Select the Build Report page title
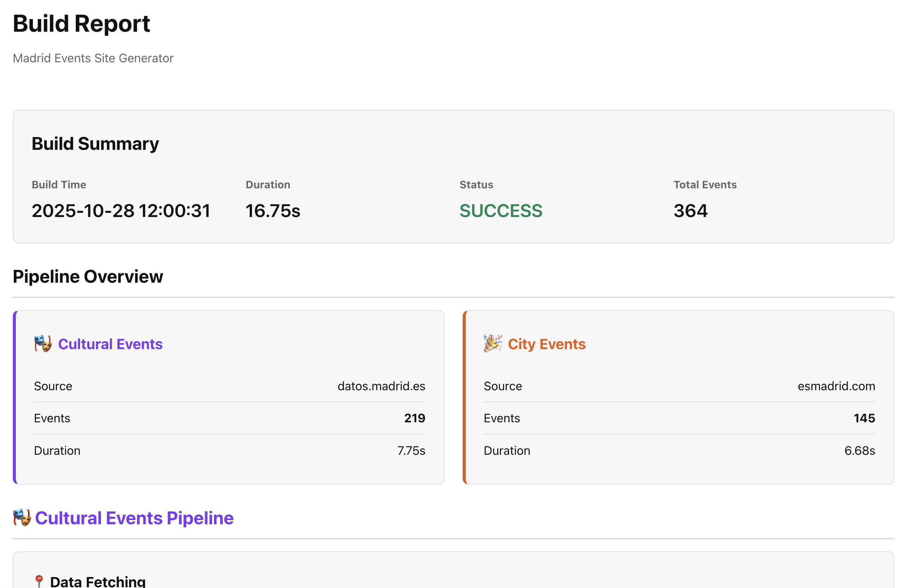 (x=81, y=24)
